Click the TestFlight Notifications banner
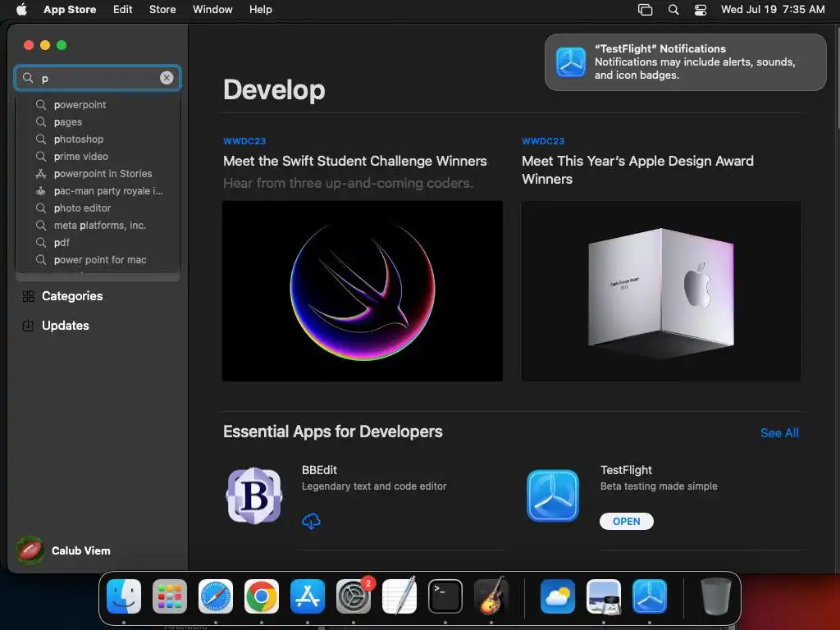 (685, 62)
